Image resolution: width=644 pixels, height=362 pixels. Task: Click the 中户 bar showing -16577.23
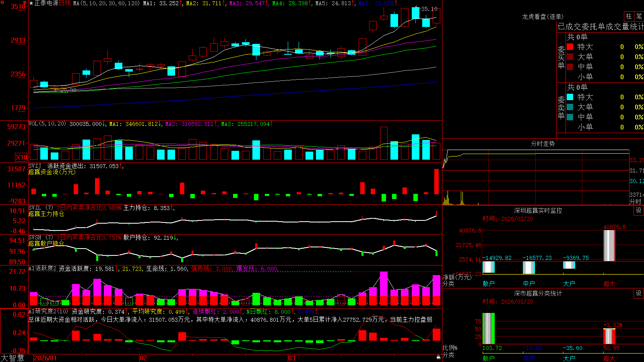(x=529, y=267)
